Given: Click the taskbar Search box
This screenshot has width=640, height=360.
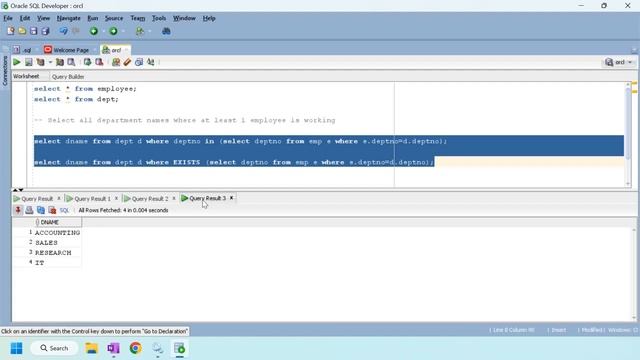Looking at the screenshot, I should [x=55, y=348].
